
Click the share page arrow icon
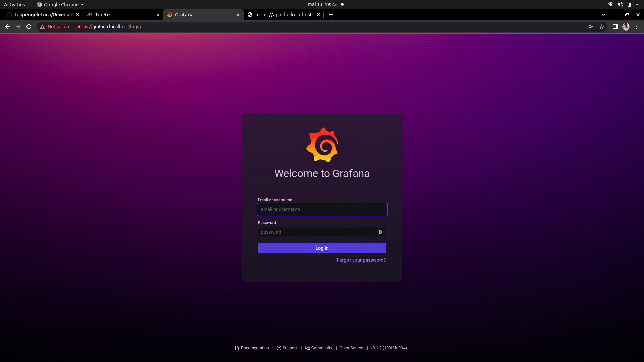[591, 27]
